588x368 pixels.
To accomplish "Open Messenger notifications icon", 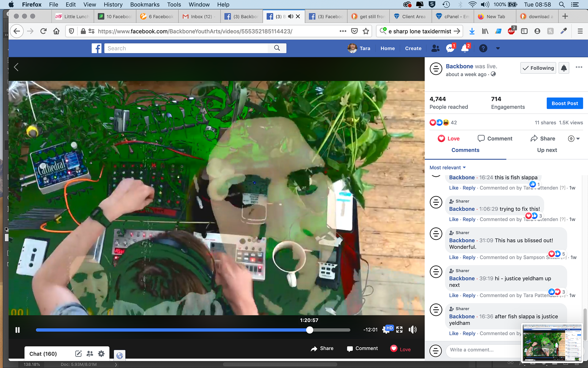I will (x=450, y=48).
